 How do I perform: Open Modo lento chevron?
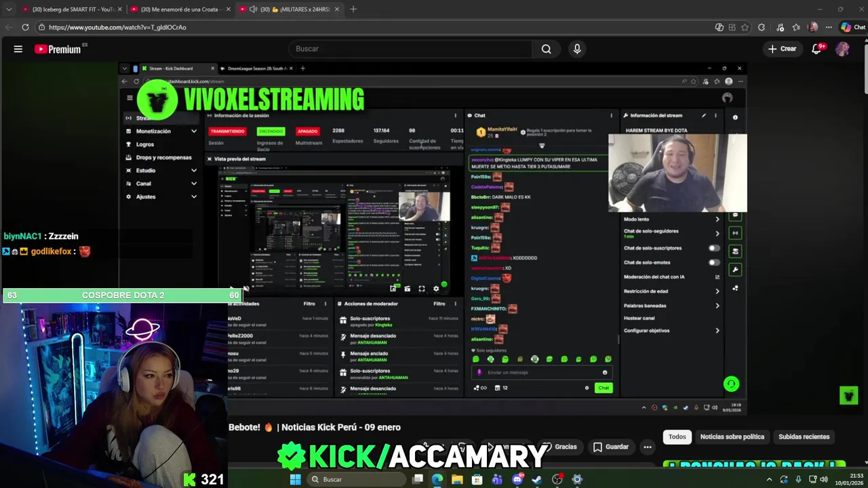pyautogui.click(x=717, y=219)
